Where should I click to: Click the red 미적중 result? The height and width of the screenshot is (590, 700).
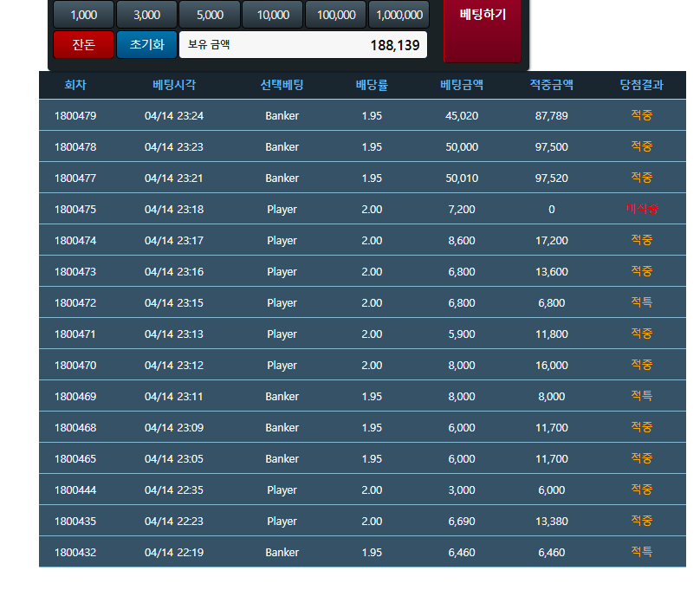(x=641, y=209)
